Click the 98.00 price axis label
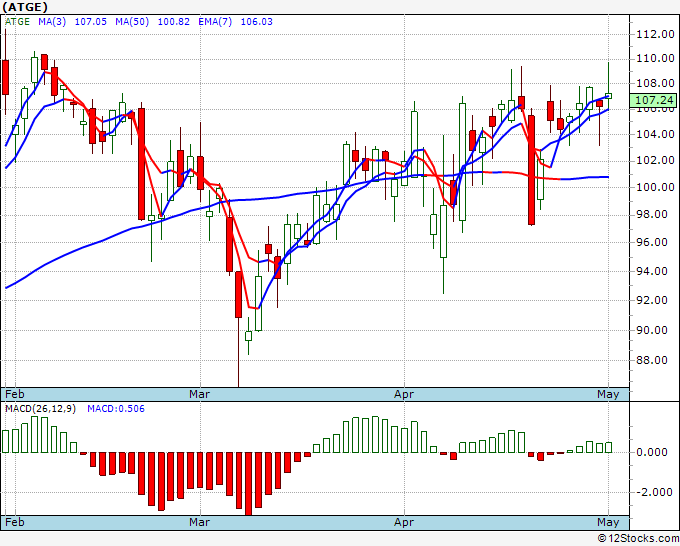 click(x=652, y=214)
